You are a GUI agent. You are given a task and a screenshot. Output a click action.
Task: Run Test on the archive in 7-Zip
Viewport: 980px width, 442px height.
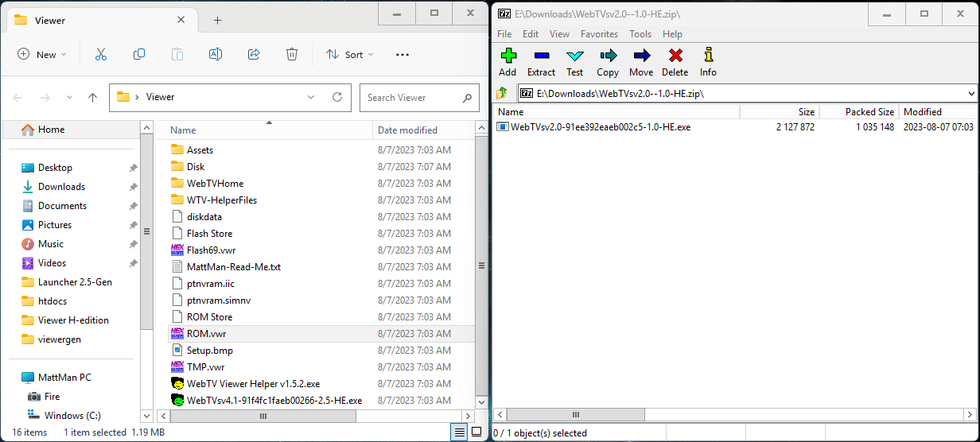(x=574, y=62)
